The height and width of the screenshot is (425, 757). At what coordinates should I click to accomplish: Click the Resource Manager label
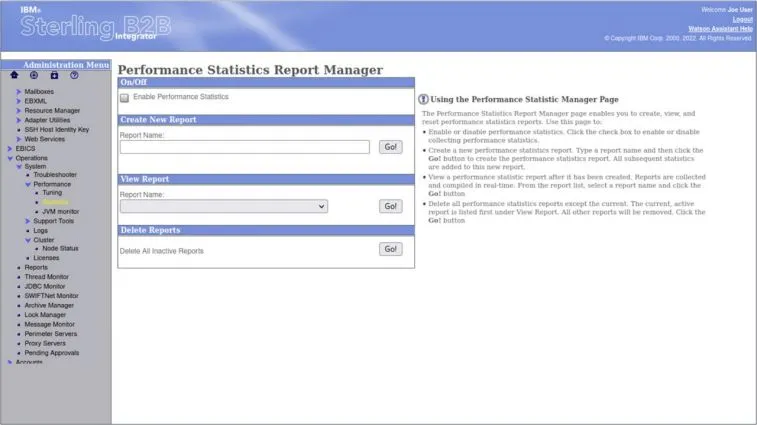pos(52,111)
